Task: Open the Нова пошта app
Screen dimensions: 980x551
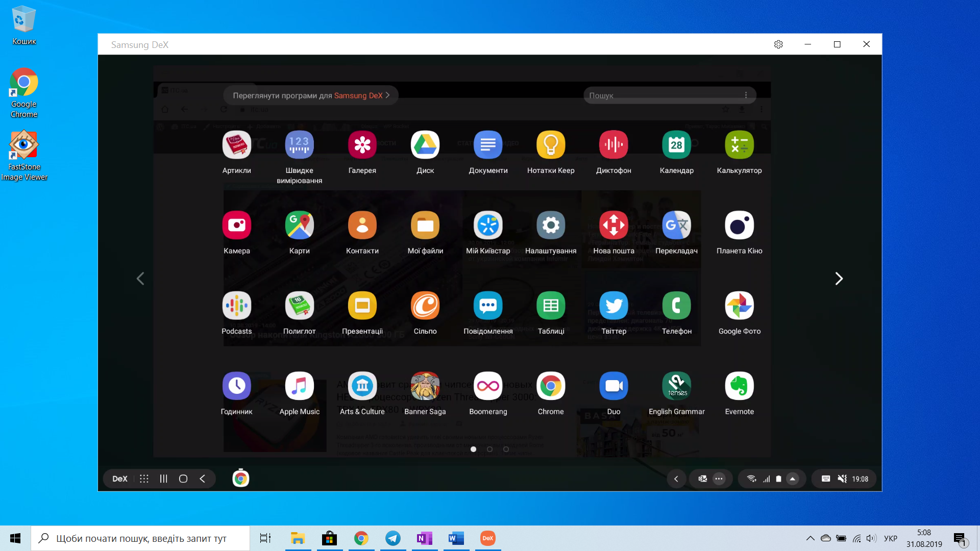Action: pos(614,225)
